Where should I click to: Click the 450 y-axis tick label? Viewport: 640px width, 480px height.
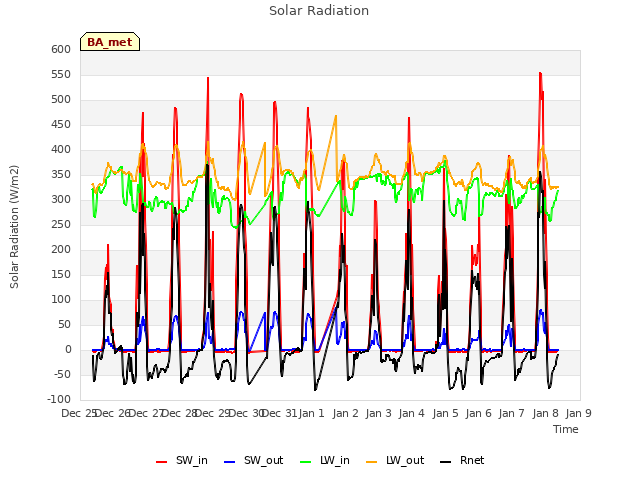(61, 124)
